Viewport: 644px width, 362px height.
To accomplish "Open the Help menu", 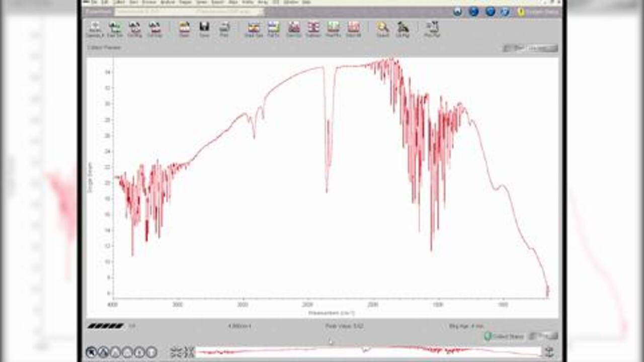I will click(306, 3).
